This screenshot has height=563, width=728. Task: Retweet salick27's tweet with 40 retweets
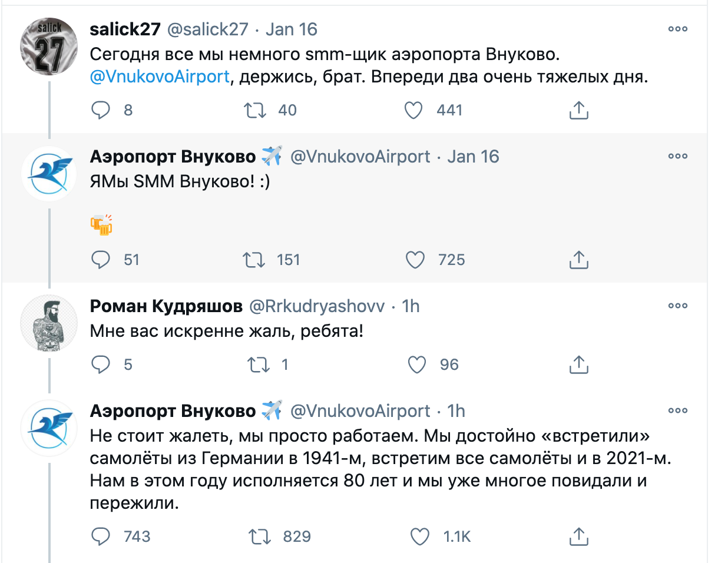(x=256, y=110)
